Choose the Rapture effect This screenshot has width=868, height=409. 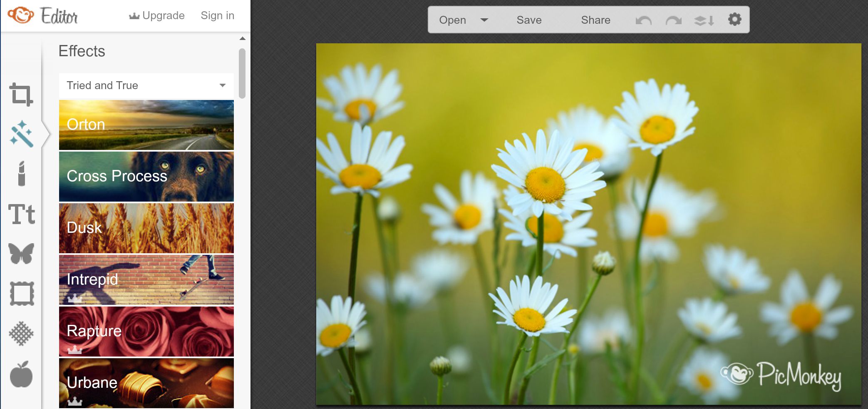click(146, 332)
